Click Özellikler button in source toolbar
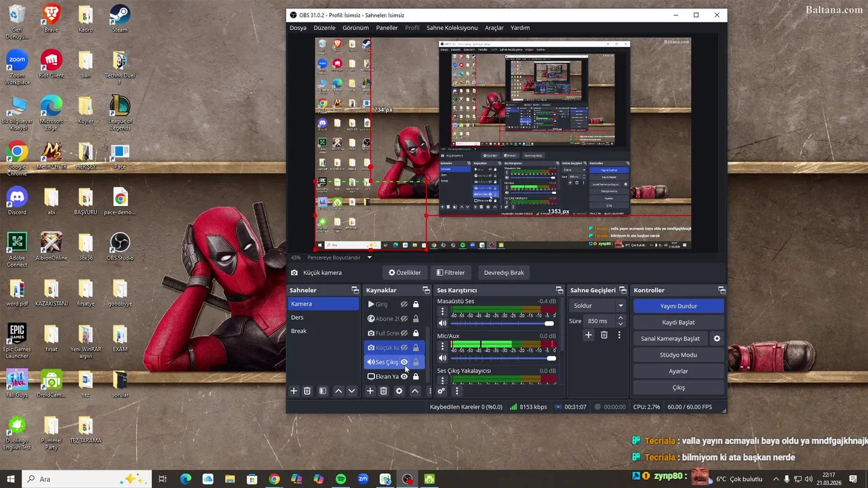 [x=404, y=272]
